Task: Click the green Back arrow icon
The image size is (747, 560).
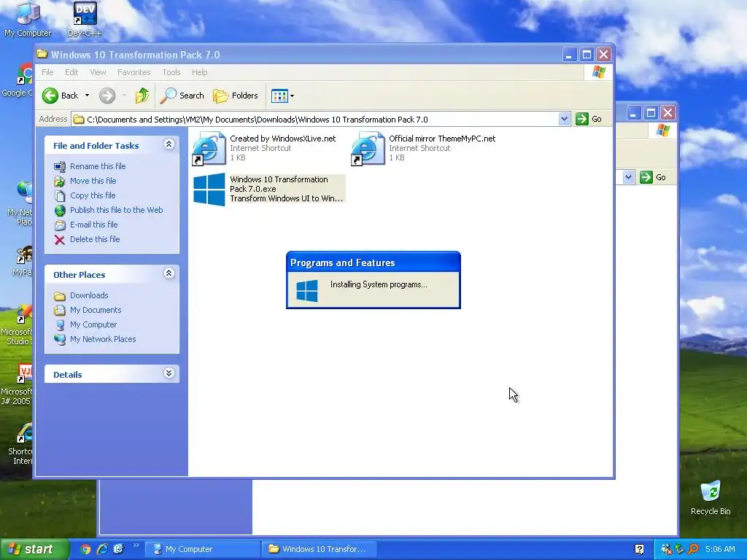Action: tap(50, 96)
